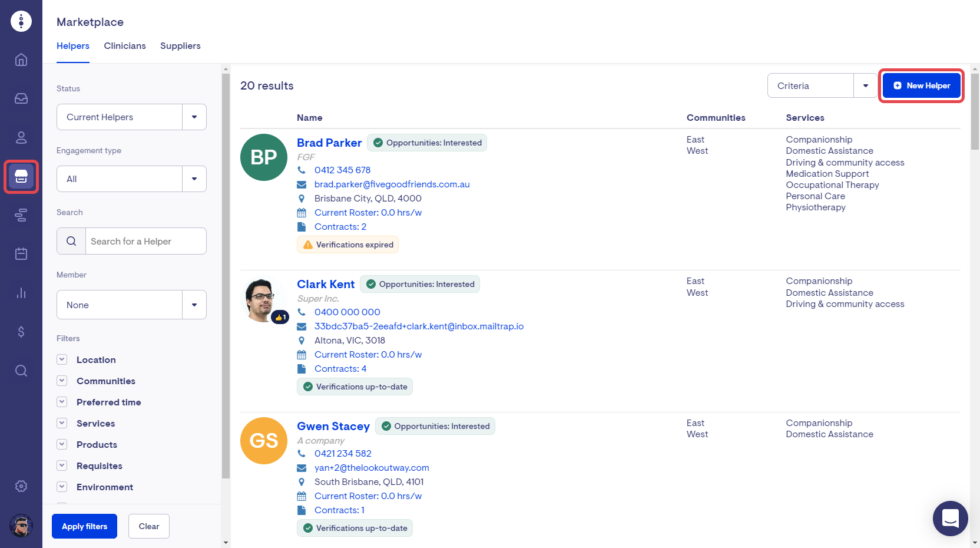Expand the Criteria dropdown arrow
Viewport: 980px width, 548px height.
[865, 86]
